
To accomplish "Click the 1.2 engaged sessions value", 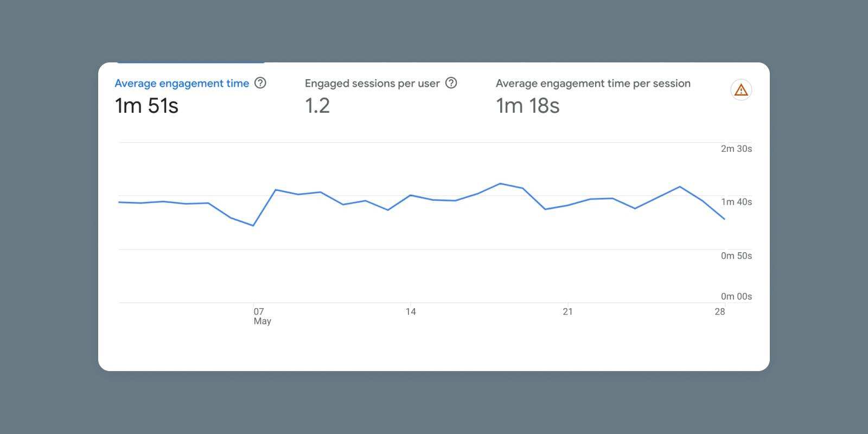I will click(317, 106).
